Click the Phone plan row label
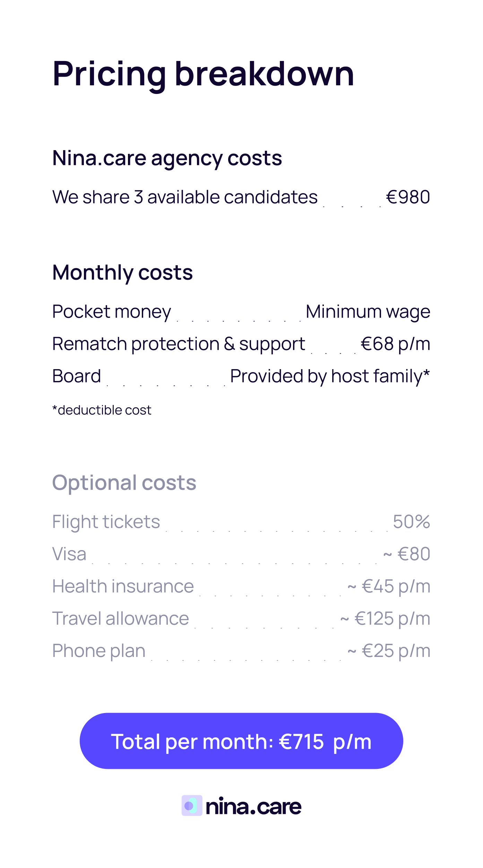The height and width of the screenshot is (868, 483). point(99,651)
